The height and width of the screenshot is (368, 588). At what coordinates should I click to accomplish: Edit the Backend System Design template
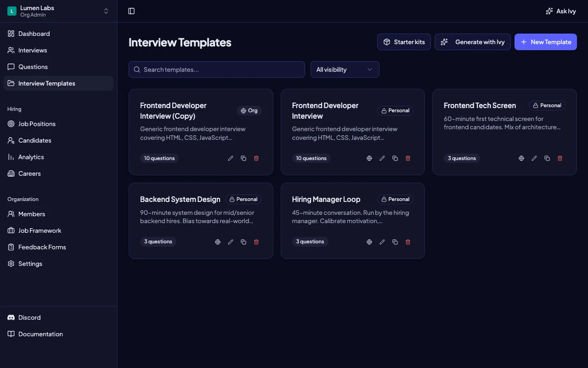tap(231, 242)
